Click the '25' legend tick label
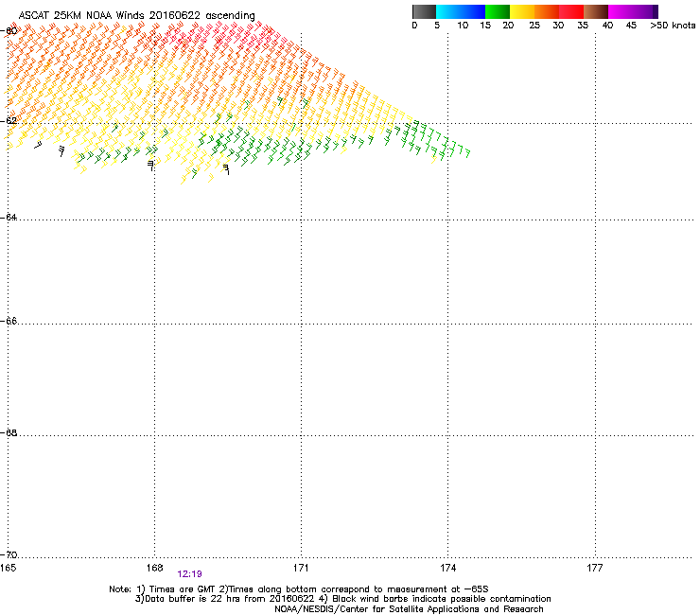The width and height of the screenshot is (700, 615). 534,26
